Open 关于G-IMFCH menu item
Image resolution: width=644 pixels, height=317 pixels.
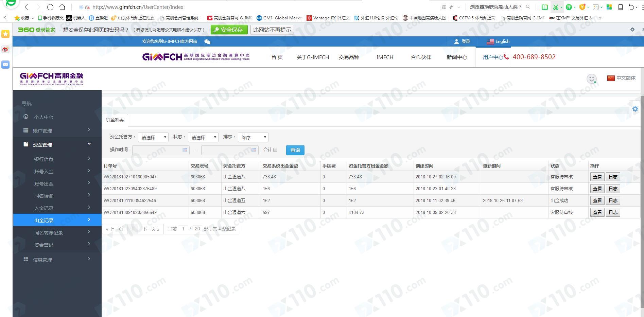click(313, 57)
